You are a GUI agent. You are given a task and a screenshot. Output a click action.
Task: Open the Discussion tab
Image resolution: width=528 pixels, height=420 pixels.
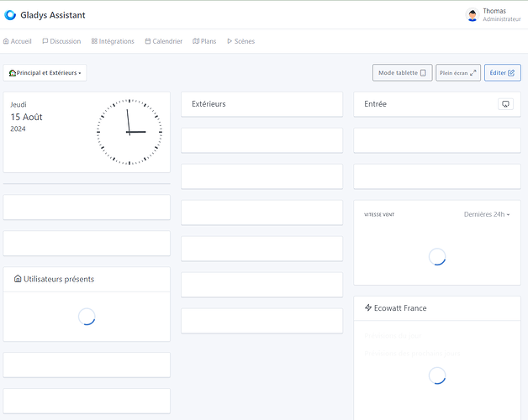pos(61,41)
